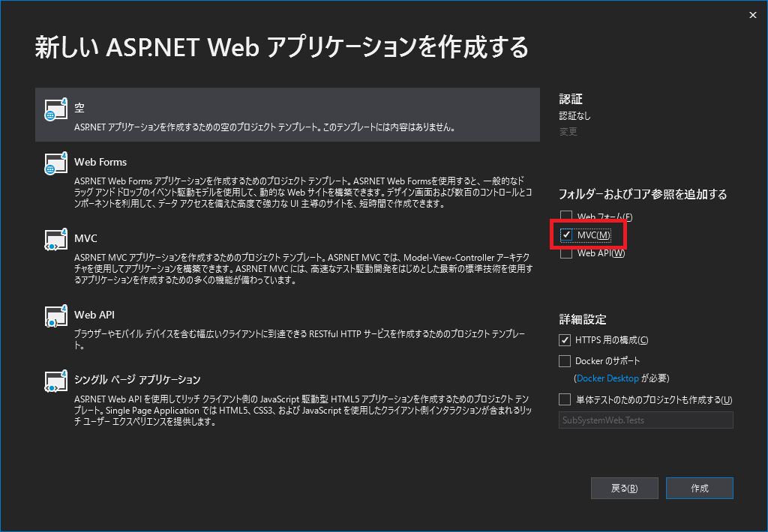Open the Docker Desktop link
768x532 pixels.
607,378
